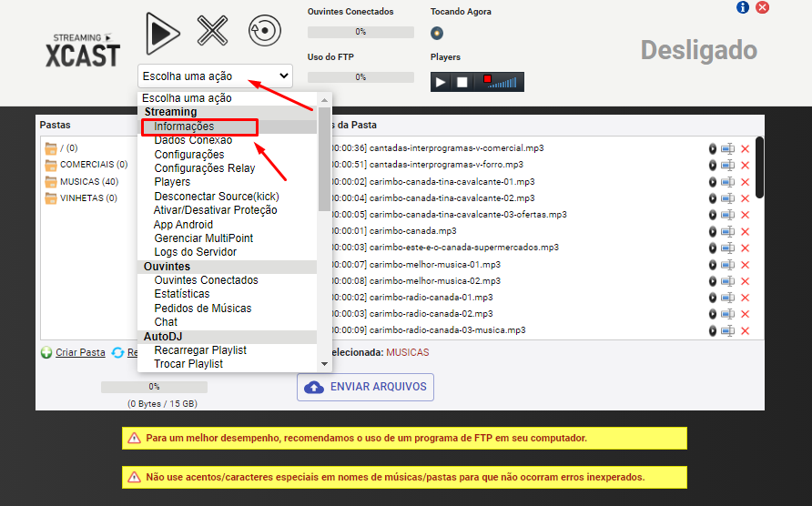This screenshot has width=812, height=506.
Task: Click rename icon for carimbo-canada.mp3
Action: (727, 231)
